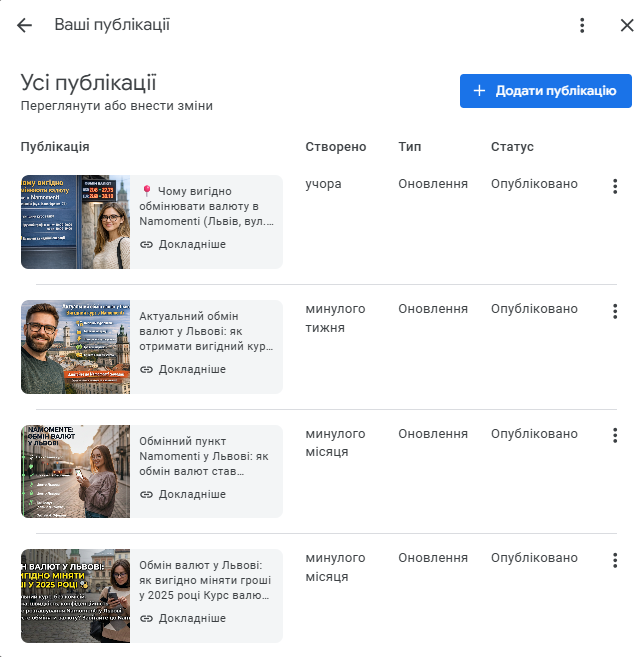Open the header three-dot options menu
This screenshot has height=657, width=637.
582,25
